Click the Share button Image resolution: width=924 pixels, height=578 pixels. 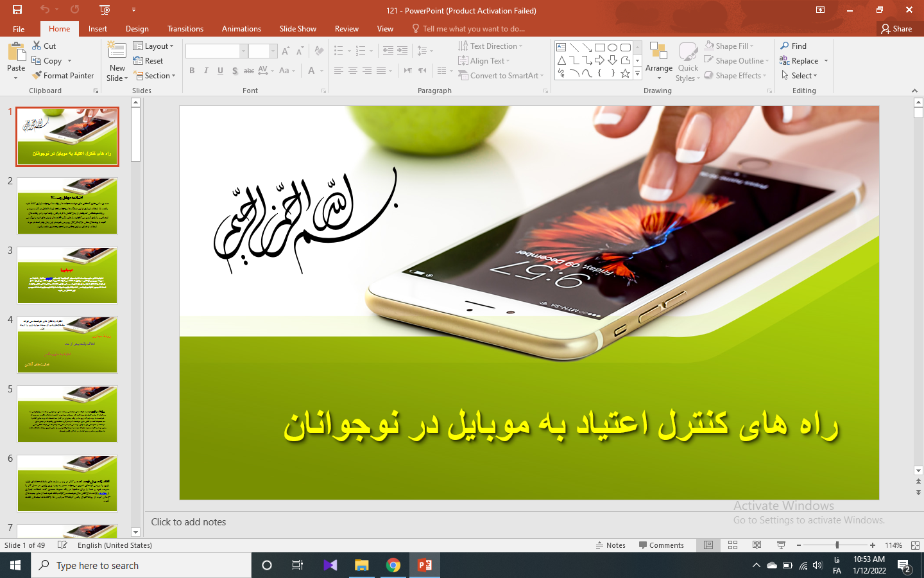pos(896,29)
